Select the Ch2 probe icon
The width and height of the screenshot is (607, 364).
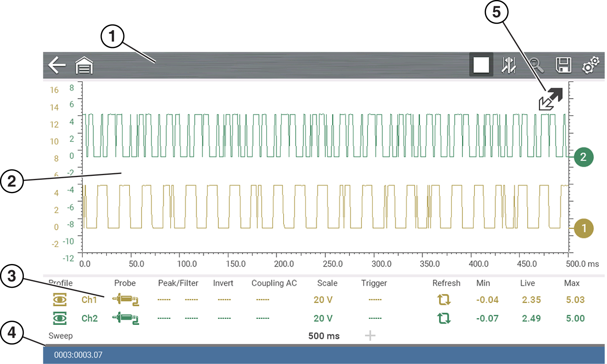point(125,318)
